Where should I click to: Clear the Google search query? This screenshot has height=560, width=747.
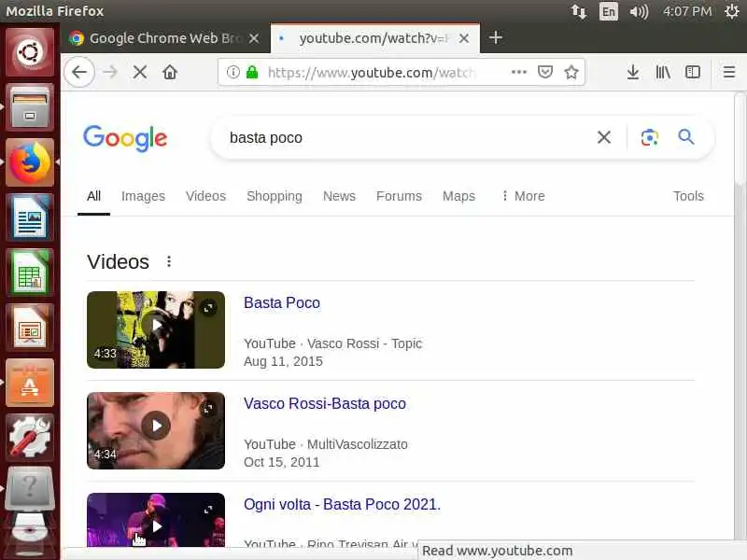pyautogui.click(x=603, y=137)
